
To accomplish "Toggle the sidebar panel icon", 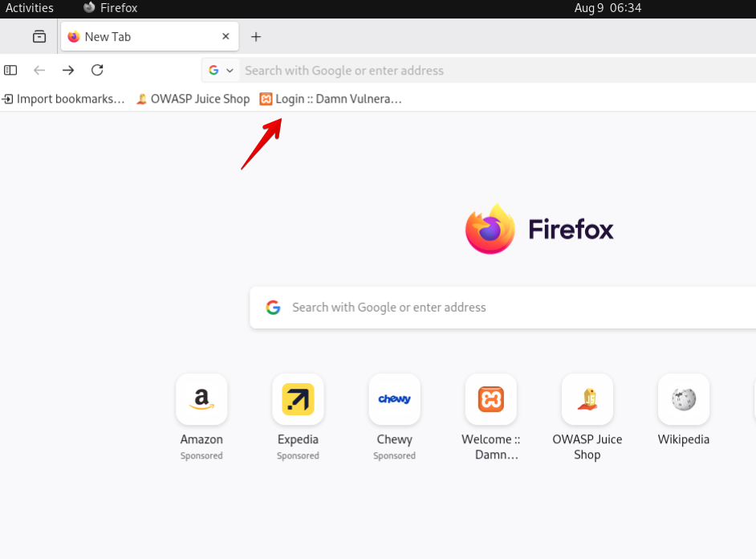I will tap(10, 71).
